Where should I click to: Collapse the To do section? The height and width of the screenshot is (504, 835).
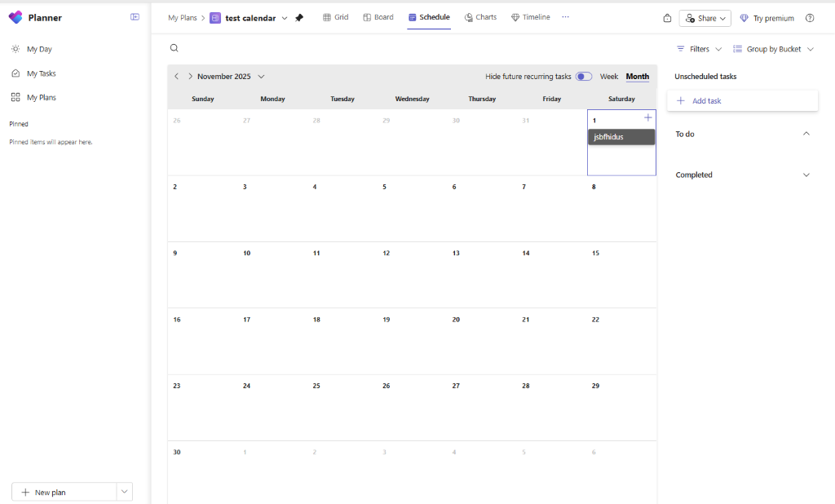coord(806,134)
